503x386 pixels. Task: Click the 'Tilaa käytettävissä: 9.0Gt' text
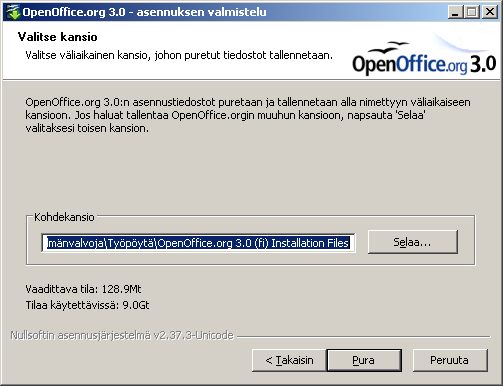click(x=87, y=305)
